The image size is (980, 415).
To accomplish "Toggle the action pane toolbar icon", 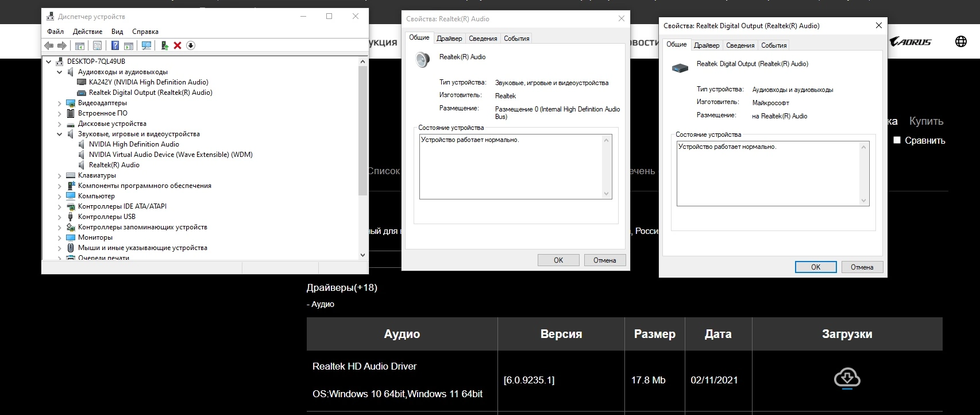I will (x=129, y=45).
